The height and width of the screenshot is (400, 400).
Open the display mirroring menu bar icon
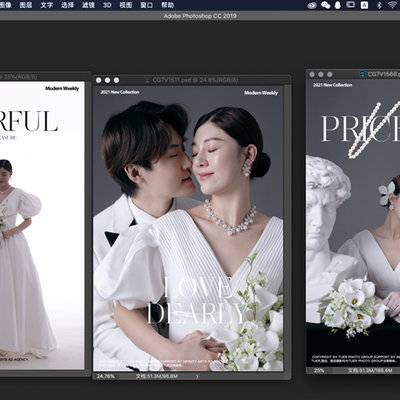coord(351,5)
